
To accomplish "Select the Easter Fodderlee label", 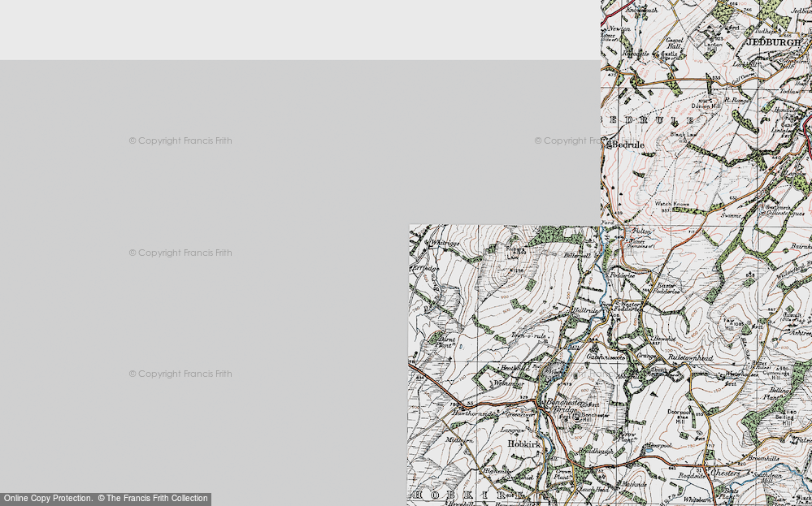I will coord(666,288).
